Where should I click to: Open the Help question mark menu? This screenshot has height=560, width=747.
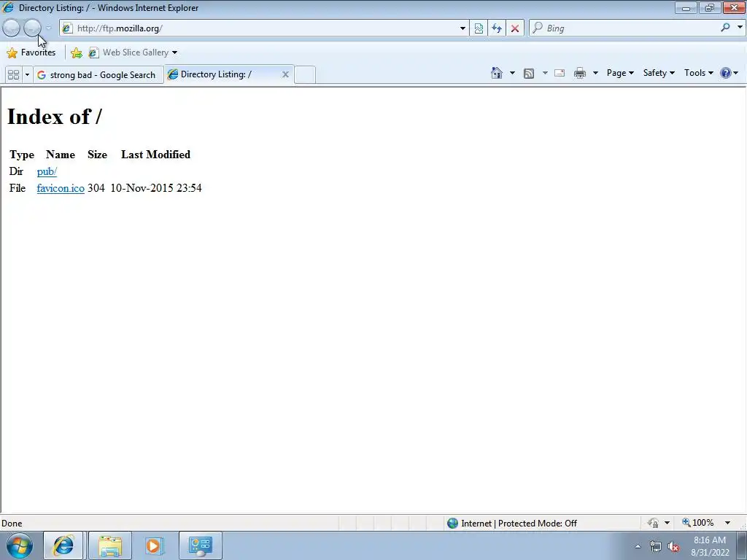point(729,73)
